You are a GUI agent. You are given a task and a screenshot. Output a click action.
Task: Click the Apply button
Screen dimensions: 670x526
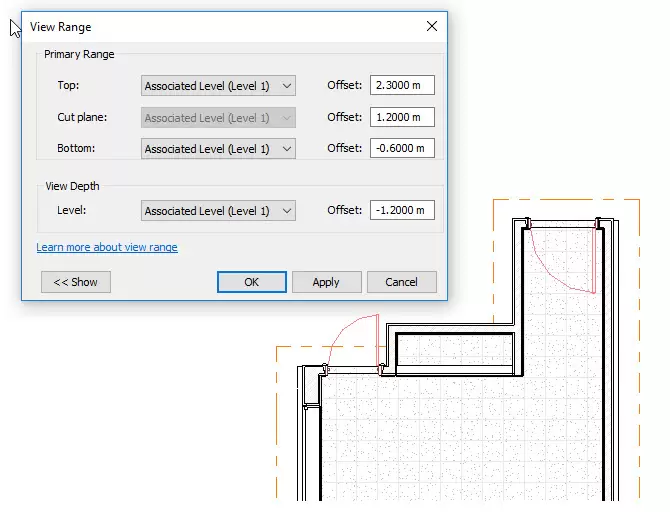coord(326,282)
